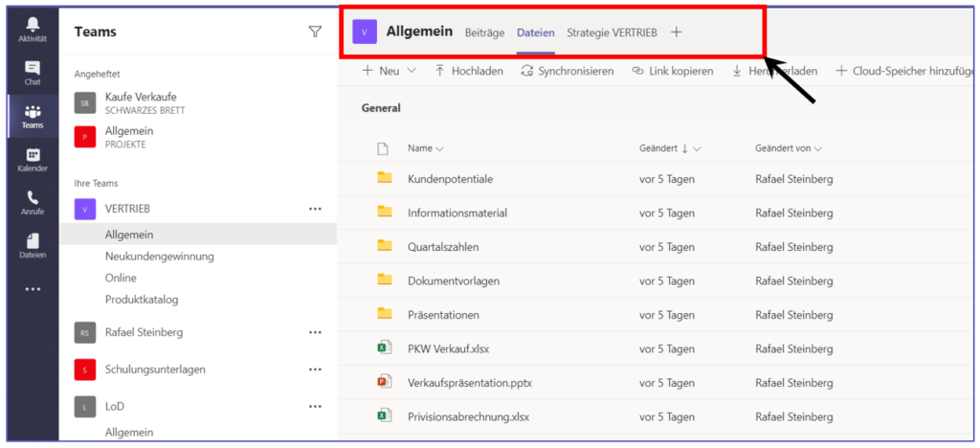Open the Kundenpotentiale folder name
The width and height of the screenshot is (980, 448).
[x=450, y=179]
